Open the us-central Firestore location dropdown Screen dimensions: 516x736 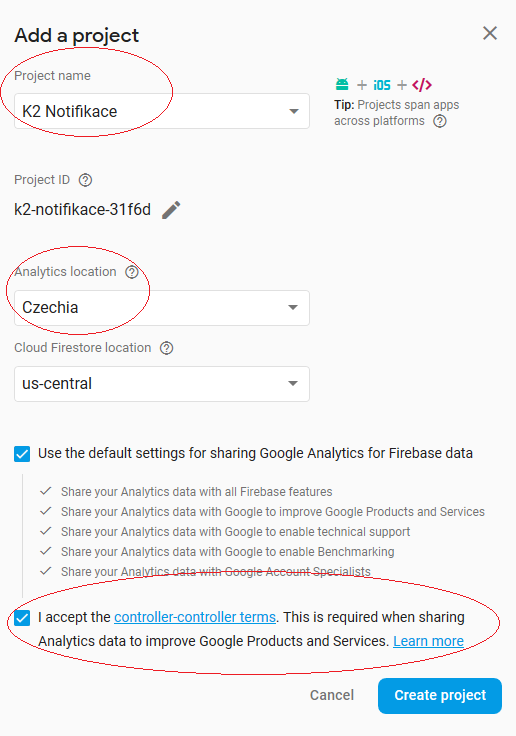(162, 383)
